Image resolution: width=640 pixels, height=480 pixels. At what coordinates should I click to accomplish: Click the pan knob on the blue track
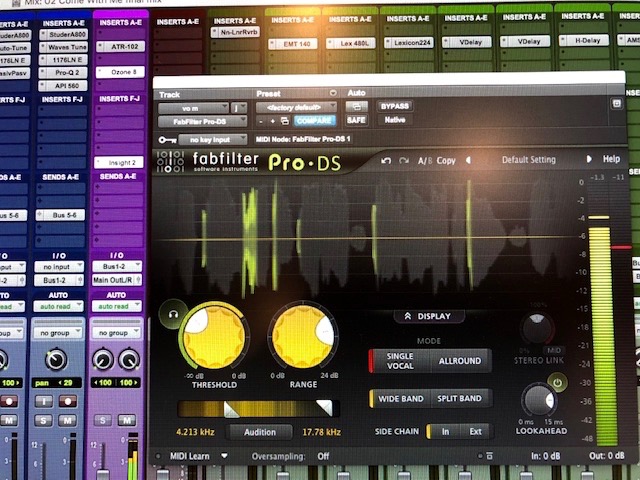tap(56, 360)
